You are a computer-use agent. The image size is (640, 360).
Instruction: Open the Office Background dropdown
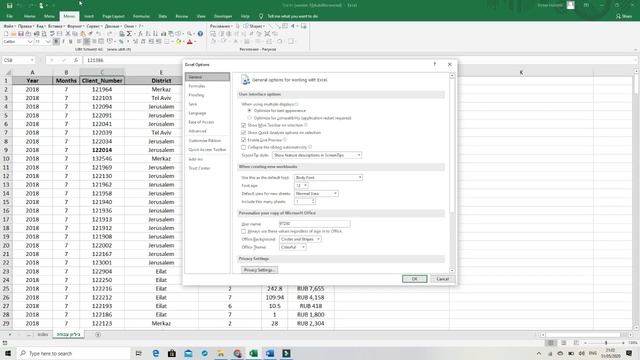(x=300, y=239)
